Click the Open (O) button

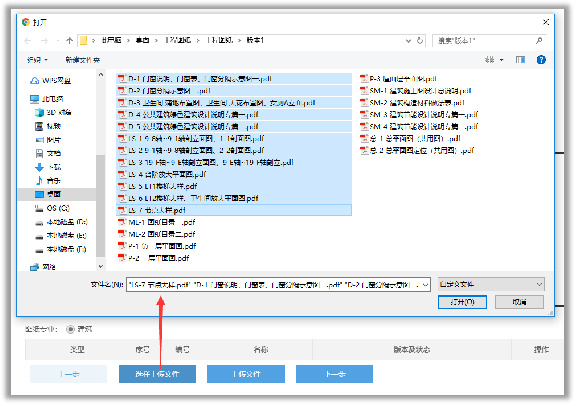(462, 302)
